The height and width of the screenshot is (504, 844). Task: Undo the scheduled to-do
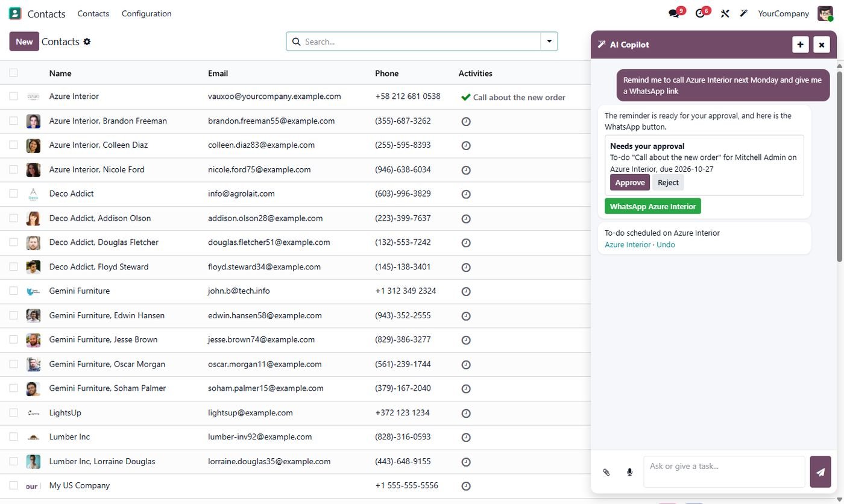(666, 245)
